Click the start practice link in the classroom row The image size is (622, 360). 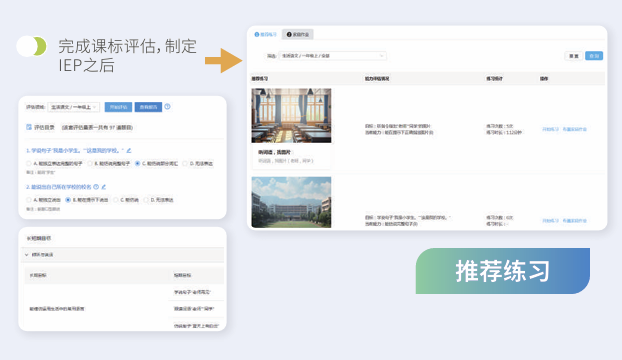point(550,129)
